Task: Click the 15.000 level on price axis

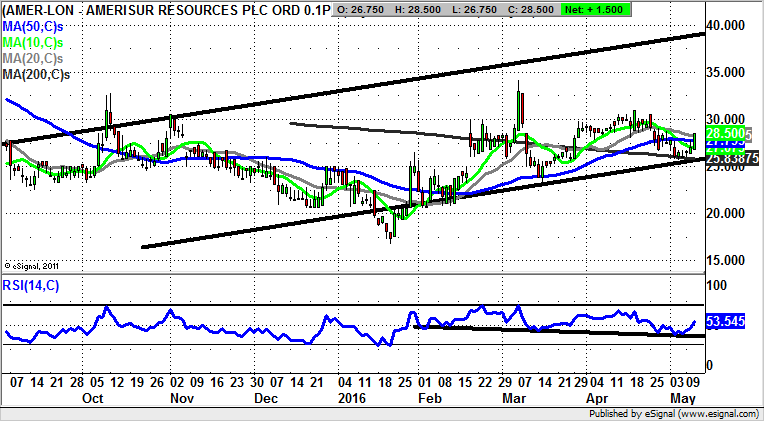Action: click(x=729, y=260)
